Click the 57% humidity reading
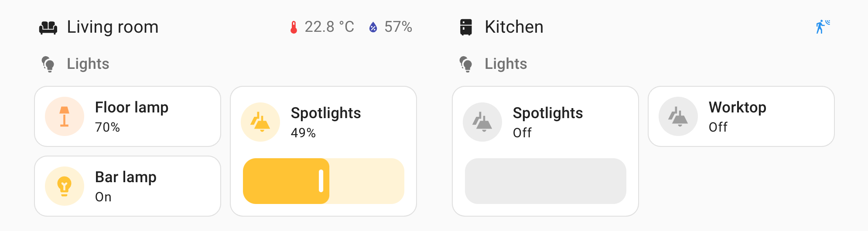This screenshot has height=231, width=868. pos(398,27)
